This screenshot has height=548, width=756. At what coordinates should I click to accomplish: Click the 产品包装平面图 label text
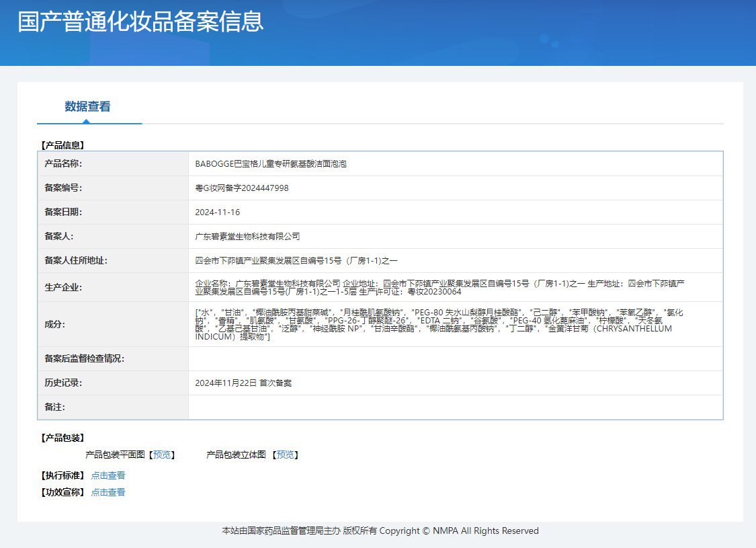tap(115, 455)
